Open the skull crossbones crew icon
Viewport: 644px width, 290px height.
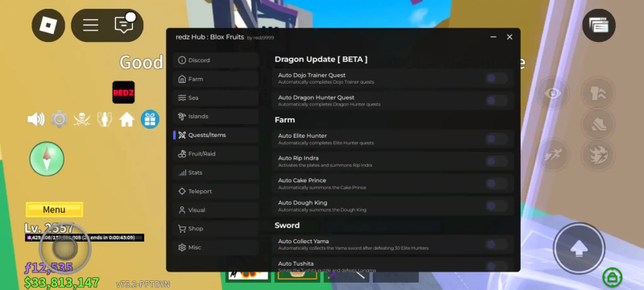click(82, 119)
